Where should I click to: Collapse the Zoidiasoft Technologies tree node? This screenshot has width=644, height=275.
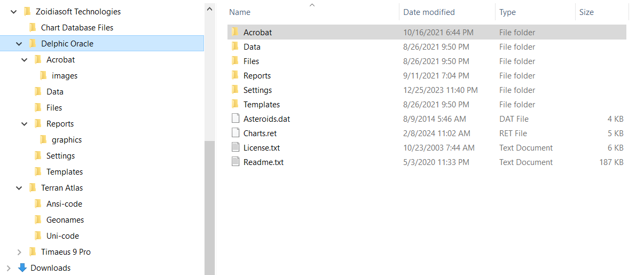pyautogui.click(x=14, y=12)
